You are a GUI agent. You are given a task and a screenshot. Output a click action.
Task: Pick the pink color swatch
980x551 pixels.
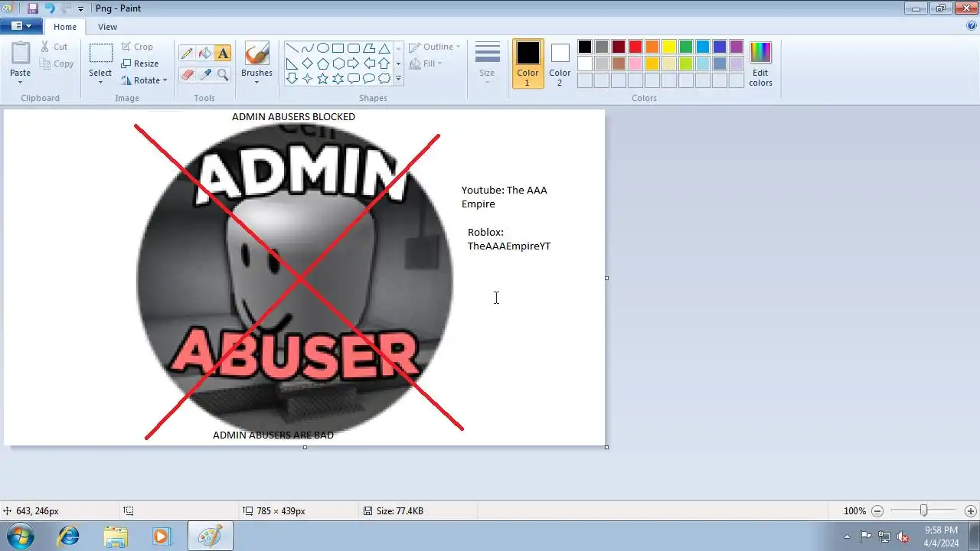(x=635, y=64)
